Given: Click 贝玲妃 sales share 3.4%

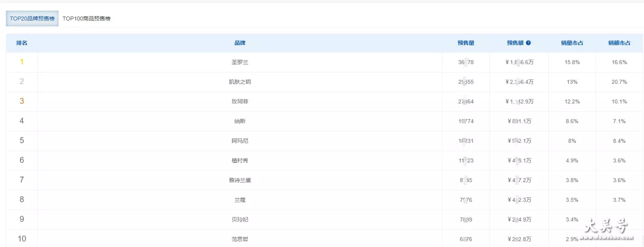Looking at the screenshot, I should (572, 220).
